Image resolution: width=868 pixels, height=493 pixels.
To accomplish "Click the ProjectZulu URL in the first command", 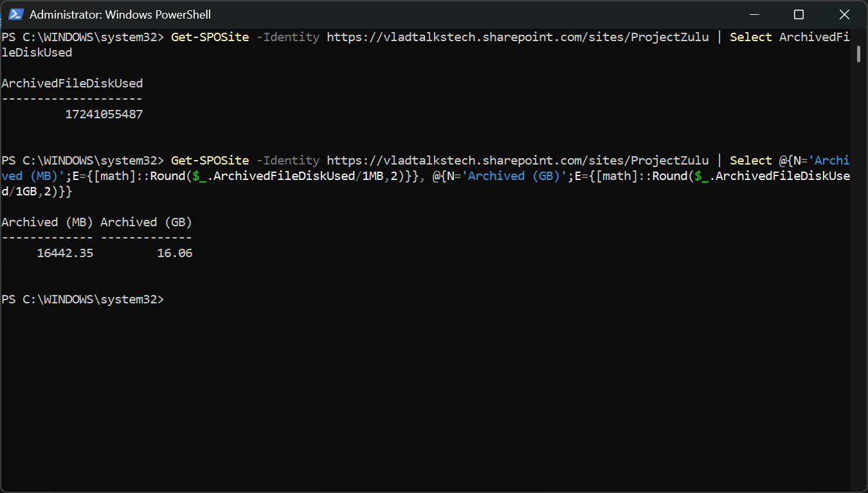I will coord(518,37).
